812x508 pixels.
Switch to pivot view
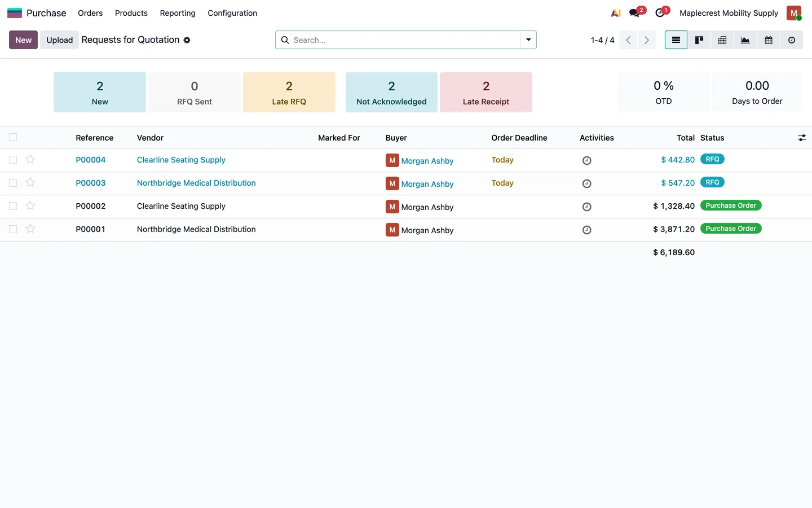[722, 40]
